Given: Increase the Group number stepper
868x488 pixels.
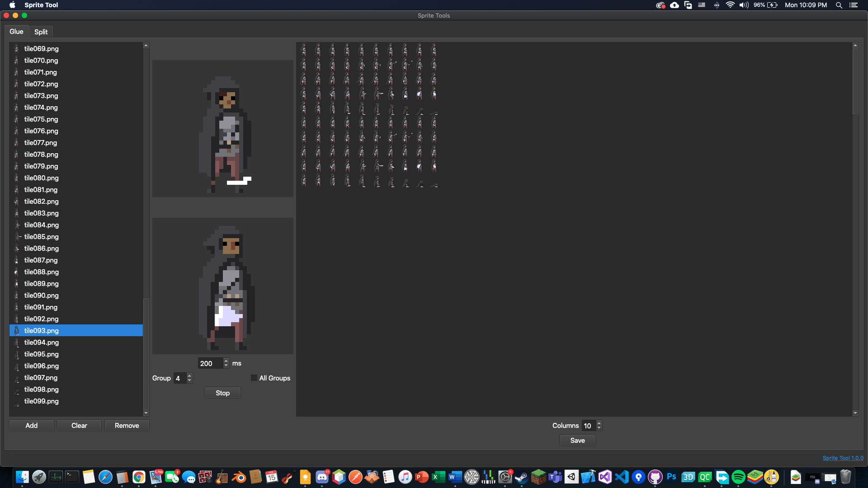Looking at the screenshot, I should [189, 375].
